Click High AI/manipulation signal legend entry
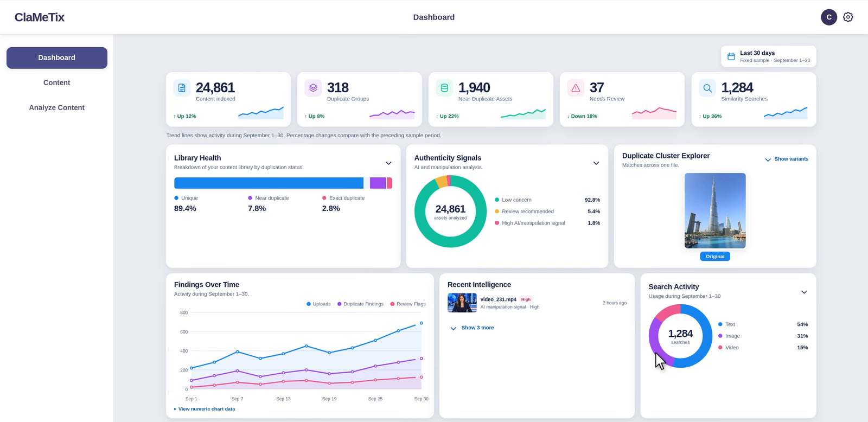868x422 pixels. [x=547, y=223]
